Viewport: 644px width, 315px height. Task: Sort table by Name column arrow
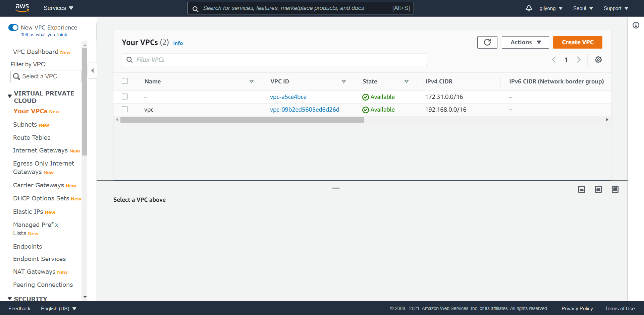[252, 81]
